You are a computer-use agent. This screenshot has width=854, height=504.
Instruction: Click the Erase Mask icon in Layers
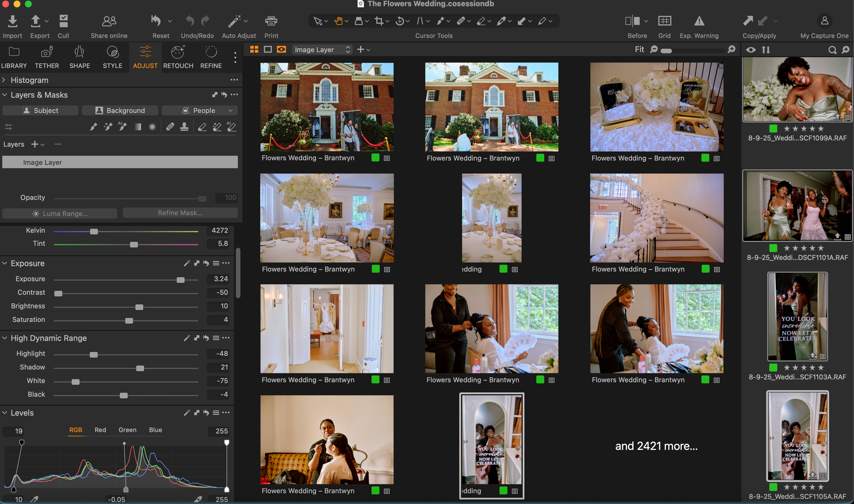click(x=202, y=127)
